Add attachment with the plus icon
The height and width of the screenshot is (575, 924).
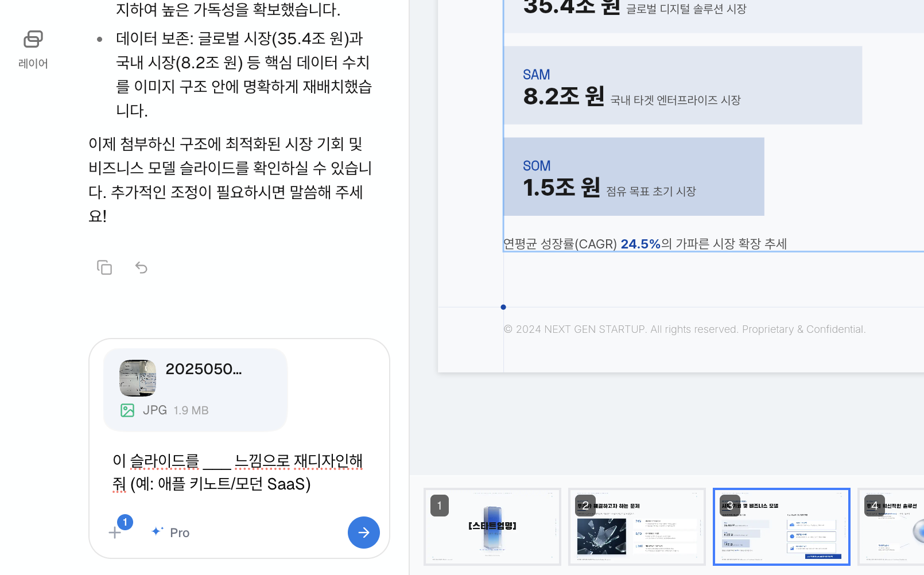tap(115, 533)
